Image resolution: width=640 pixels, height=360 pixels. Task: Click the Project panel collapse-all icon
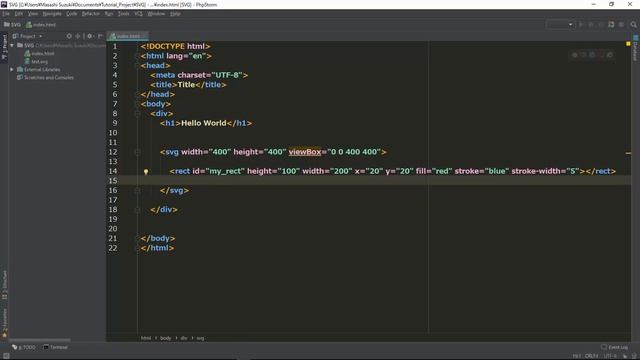[x=78, y=36]
